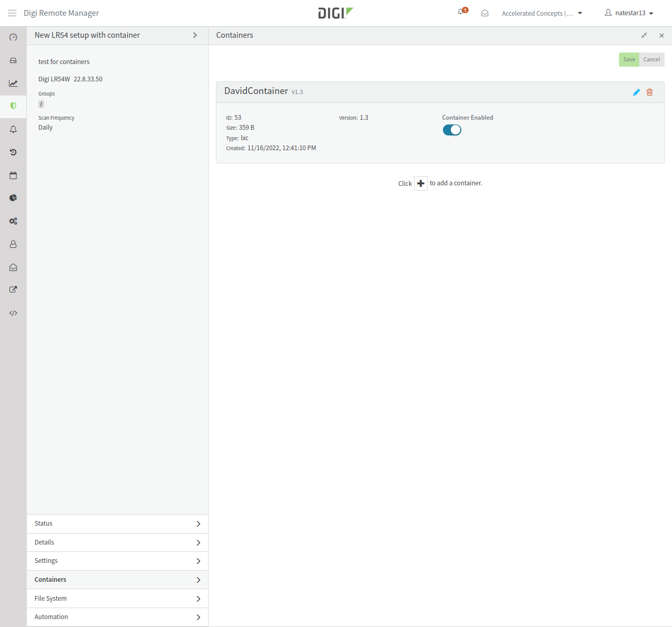Click the 'Containers' panel heading text
This screenshot has height=627, width=672.
[x=235, y=35]
